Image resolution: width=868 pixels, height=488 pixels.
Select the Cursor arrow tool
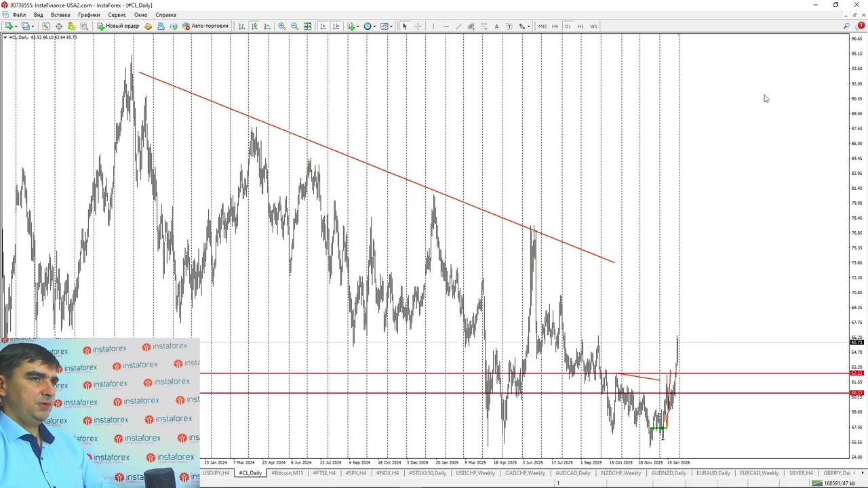[405, 26]
